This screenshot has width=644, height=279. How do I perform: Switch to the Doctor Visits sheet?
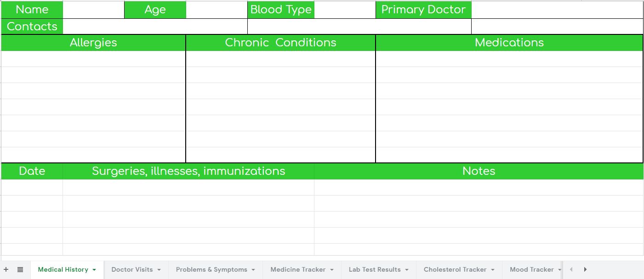tap(132, 269)
